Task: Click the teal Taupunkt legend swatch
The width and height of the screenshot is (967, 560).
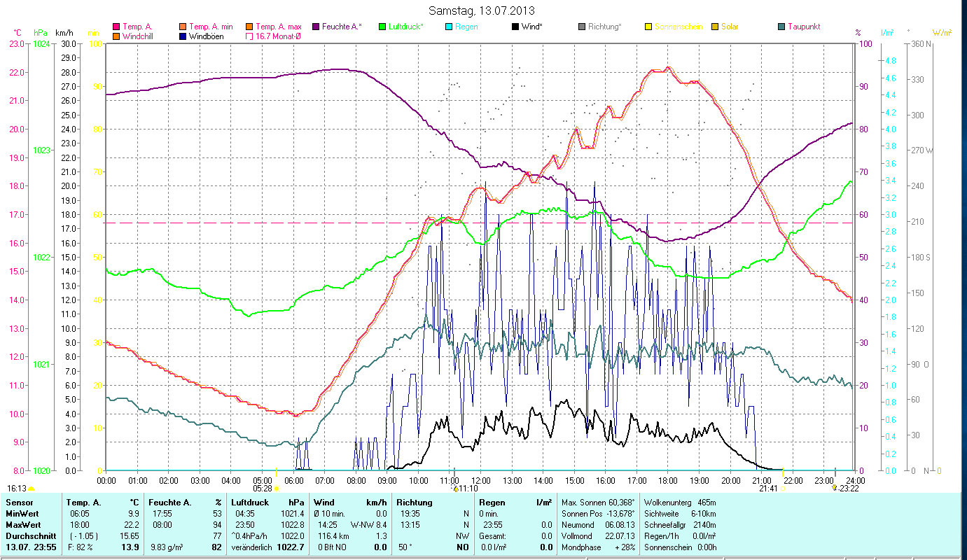Action: (x=781, y=27)
